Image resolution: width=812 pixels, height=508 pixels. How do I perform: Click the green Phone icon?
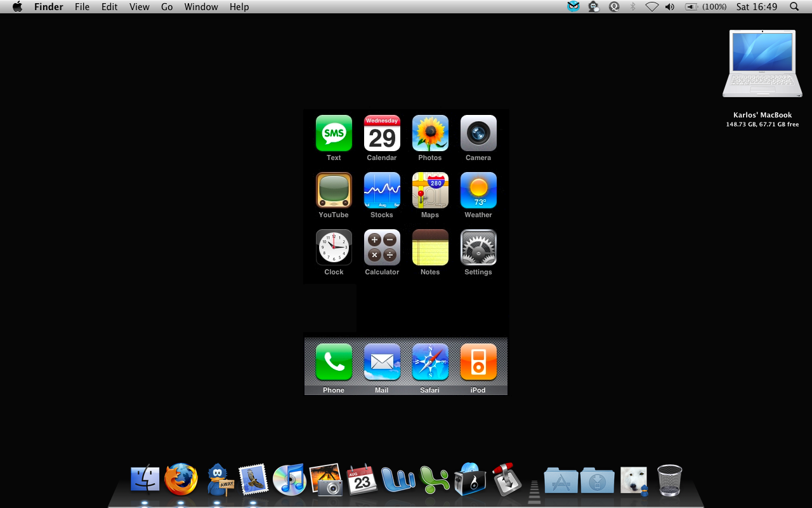click(334, 362)
